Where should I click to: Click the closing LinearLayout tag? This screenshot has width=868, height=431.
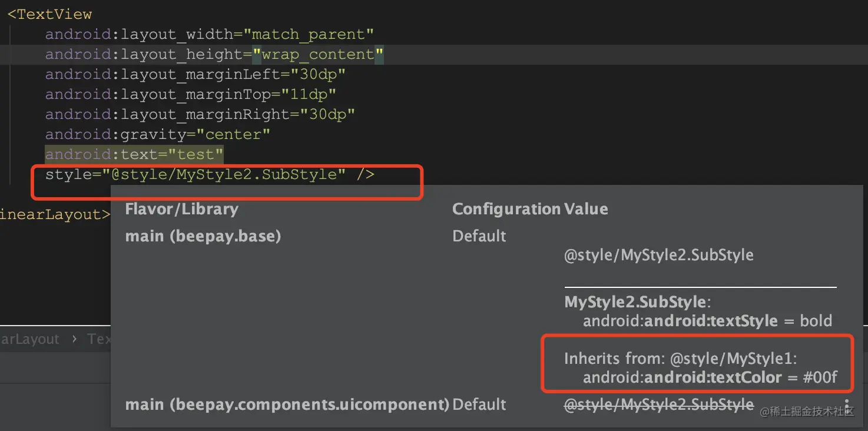(x=54, y=214)
